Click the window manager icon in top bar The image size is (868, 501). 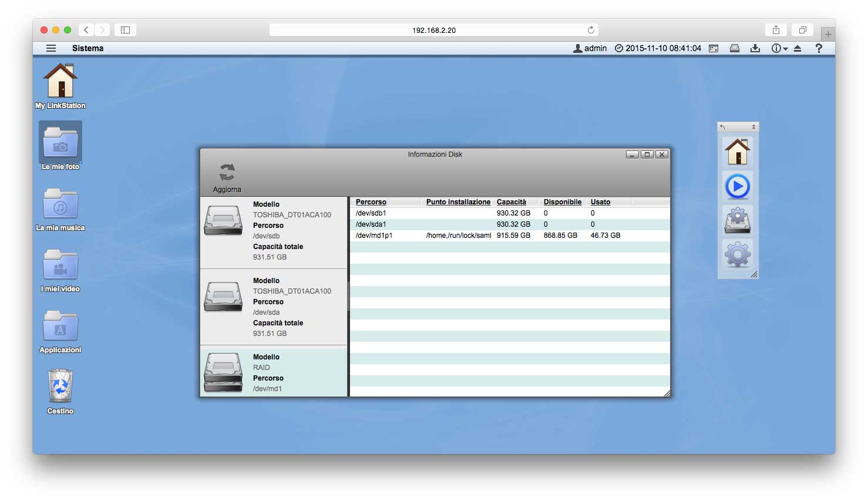(x=714, y=48)
